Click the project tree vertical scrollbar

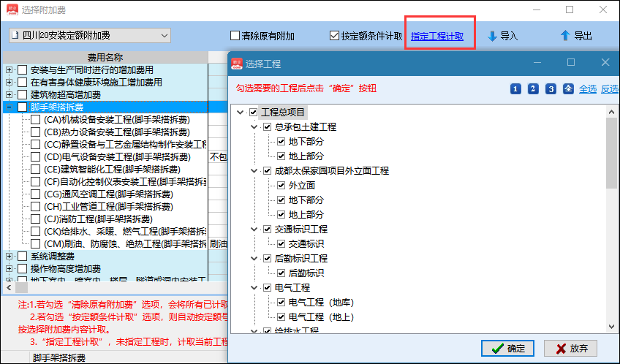click(x=611, y=219)
